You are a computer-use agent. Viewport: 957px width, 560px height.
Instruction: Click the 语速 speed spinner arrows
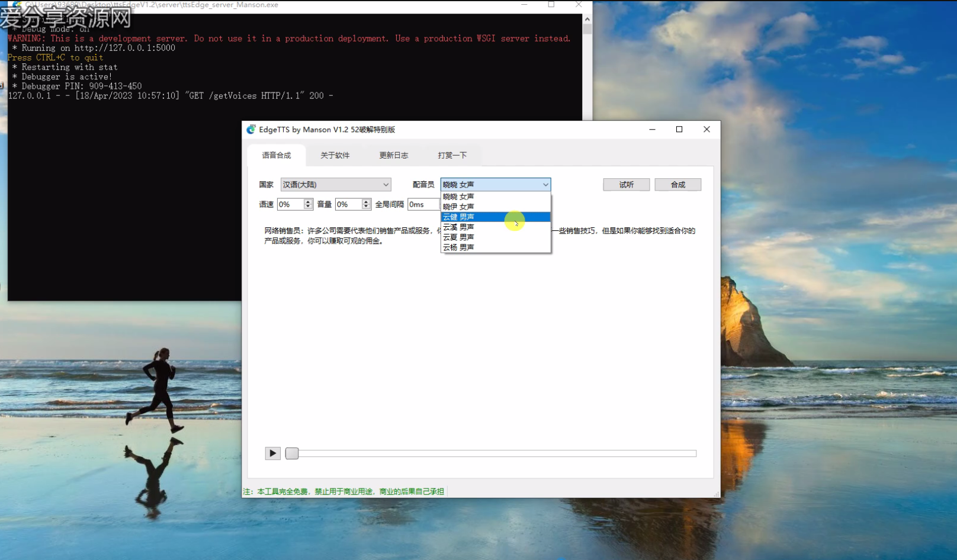308,204
